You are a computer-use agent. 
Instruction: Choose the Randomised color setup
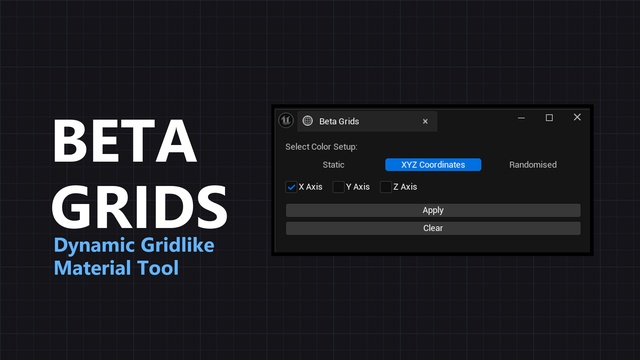tap(533, 165)
